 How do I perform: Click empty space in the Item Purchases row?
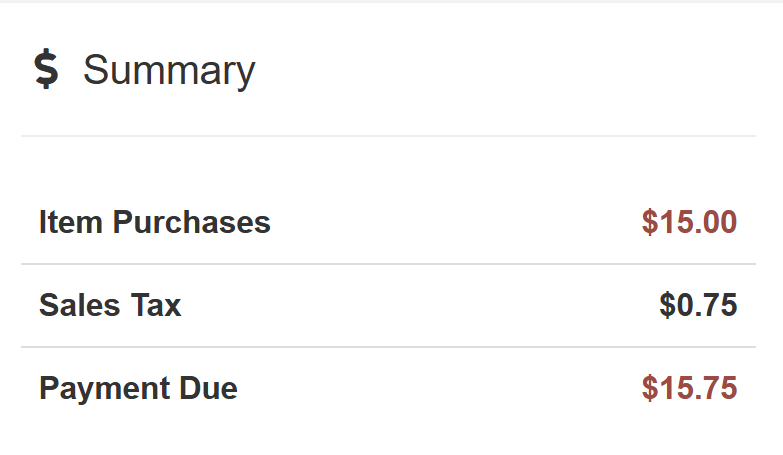click(x=450, y=222)
